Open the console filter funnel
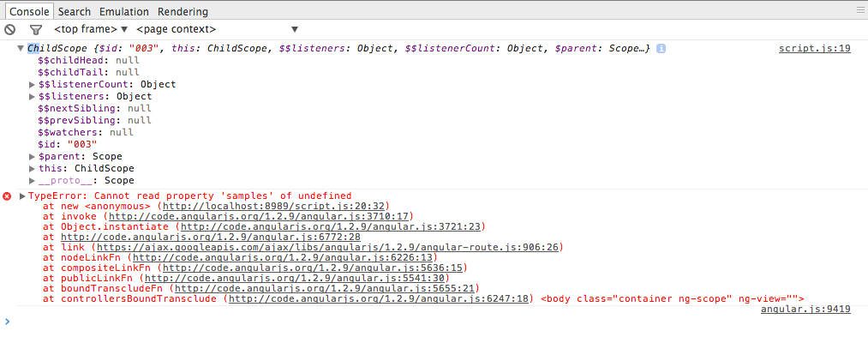Image resolution: width=868 pixels, height=337 pixels. click(36, 29)
